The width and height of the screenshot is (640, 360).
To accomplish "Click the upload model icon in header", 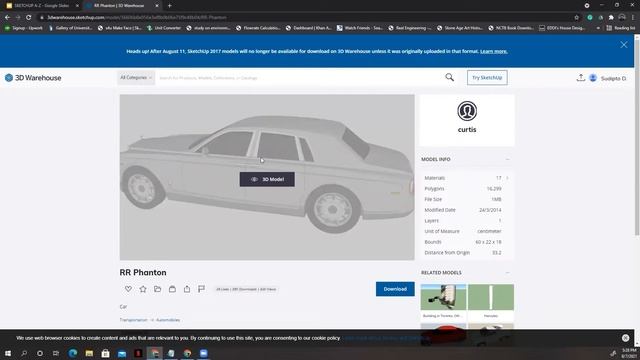I will (580, 78).
